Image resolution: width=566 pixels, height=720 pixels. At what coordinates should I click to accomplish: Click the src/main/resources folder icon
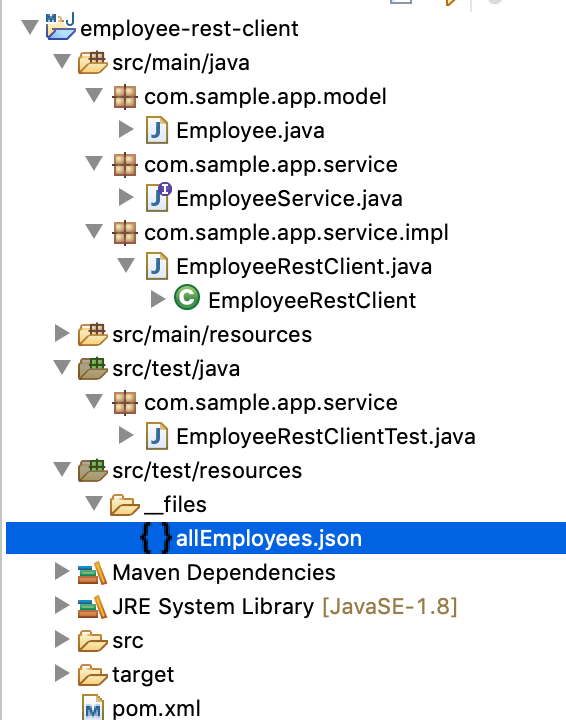[x=92, y=334]
